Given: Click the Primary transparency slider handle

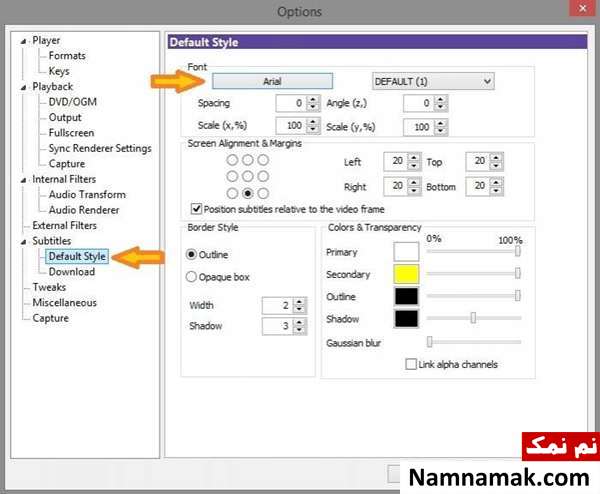Looking at the screenshot, I should coord(517,251).
